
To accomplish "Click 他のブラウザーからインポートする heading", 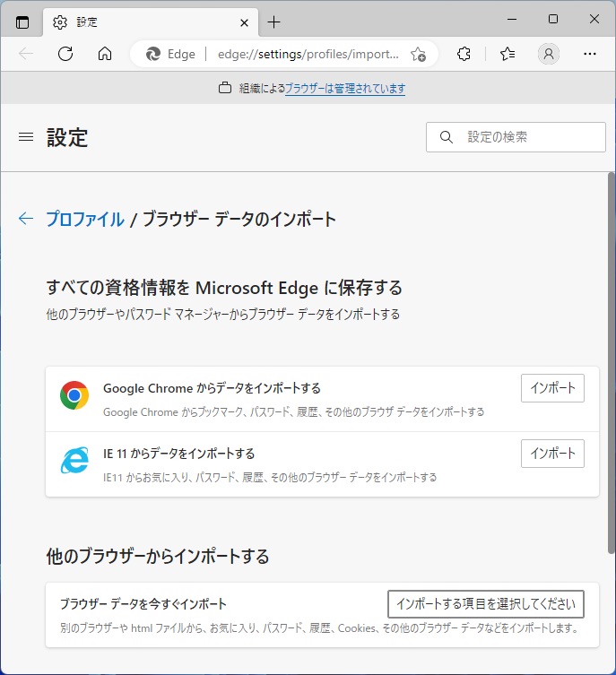I will [x=158, y=556].
